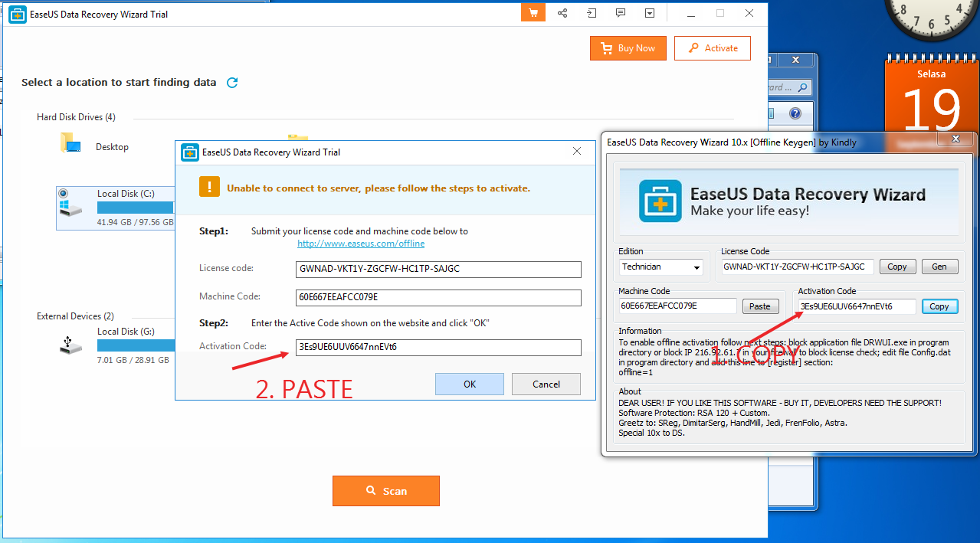Select the Desktop location folder icon
The width and height of the screenshot is (980, 543).
70,142
